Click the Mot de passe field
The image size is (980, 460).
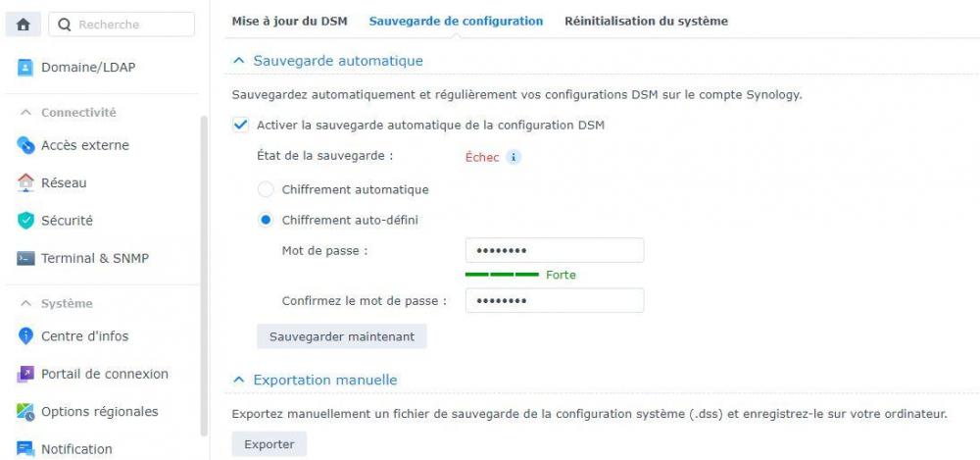pos(555,251)
